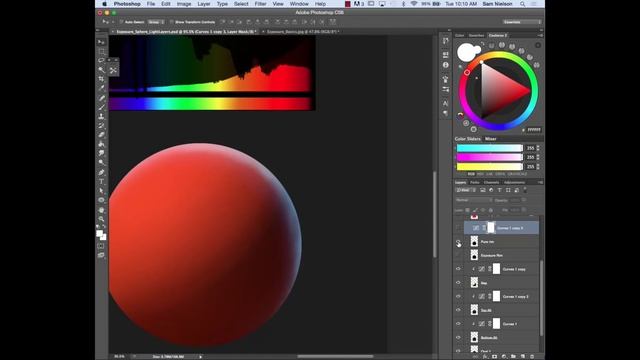Switch to the Mixer tab
The width and height of the screenshot is (640, 360).
491,139
